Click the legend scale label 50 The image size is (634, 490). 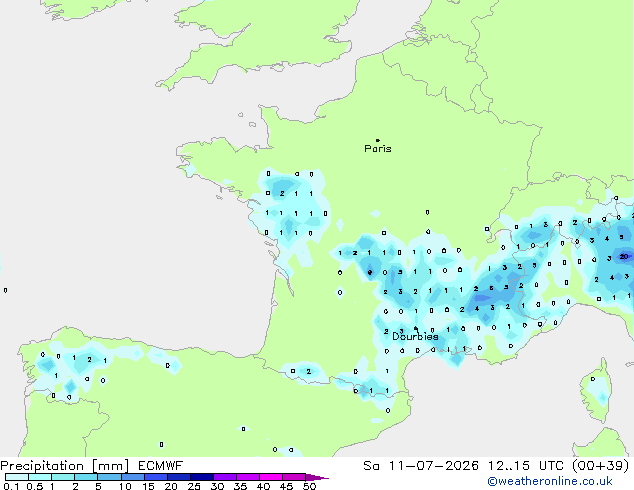pyautogui.click(x=309, y=486)
